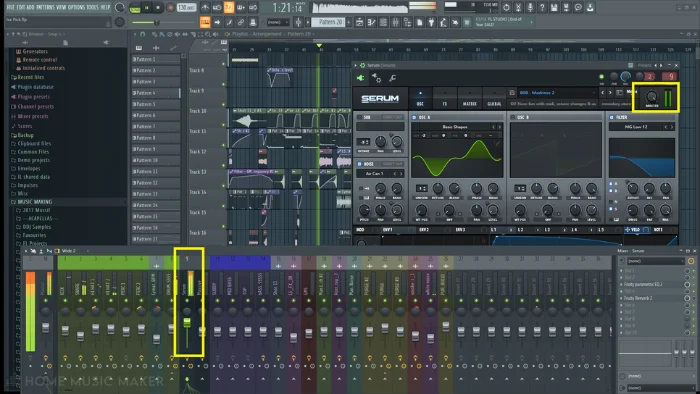
Task: Click the Master mixer track fader
Action: point(45,328)
